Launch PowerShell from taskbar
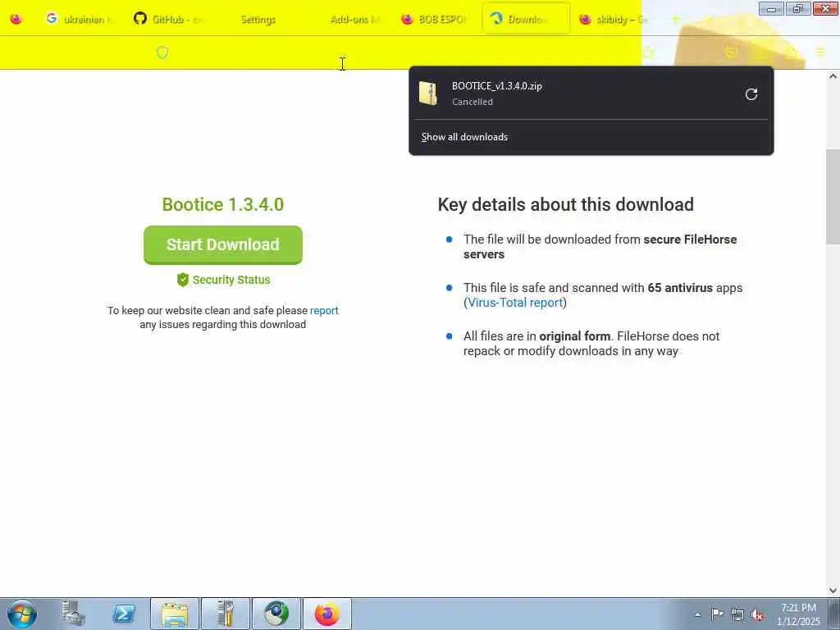 click(x=123, y=614)
